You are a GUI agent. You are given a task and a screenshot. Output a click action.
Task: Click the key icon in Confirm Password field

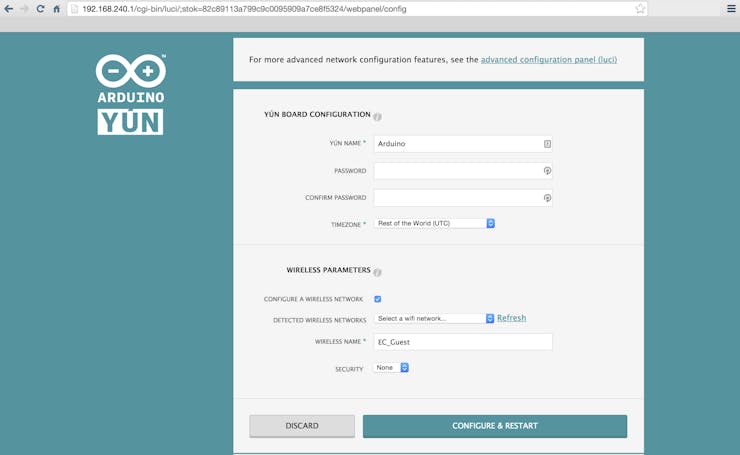click(x=547, y=198)
